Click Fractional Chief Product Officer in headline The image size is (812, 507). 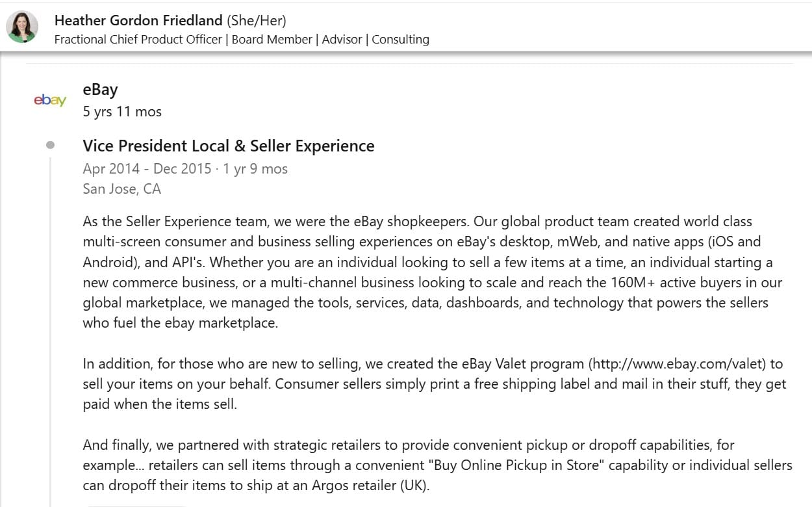138,39
